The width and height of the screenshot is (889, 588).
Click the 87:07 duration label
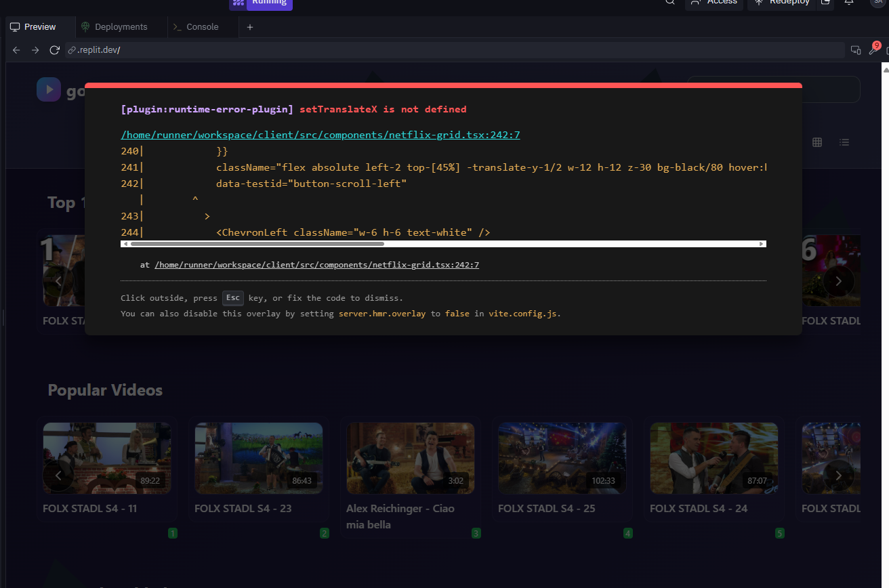757,481
